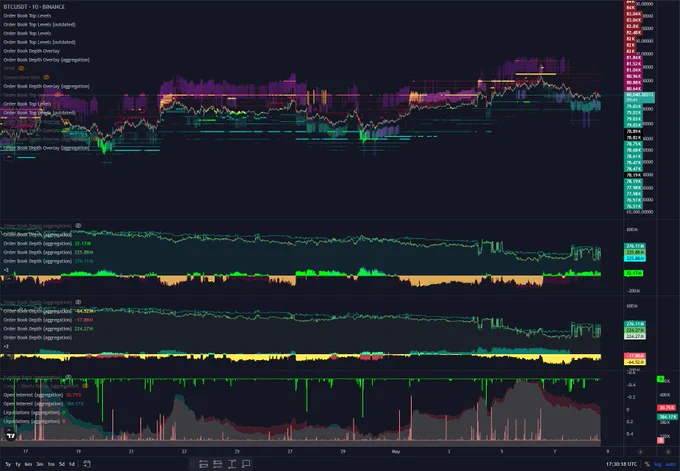Set range to 5d
The width and height of the screenshot is (680, 471).
(x=62, y=464)
